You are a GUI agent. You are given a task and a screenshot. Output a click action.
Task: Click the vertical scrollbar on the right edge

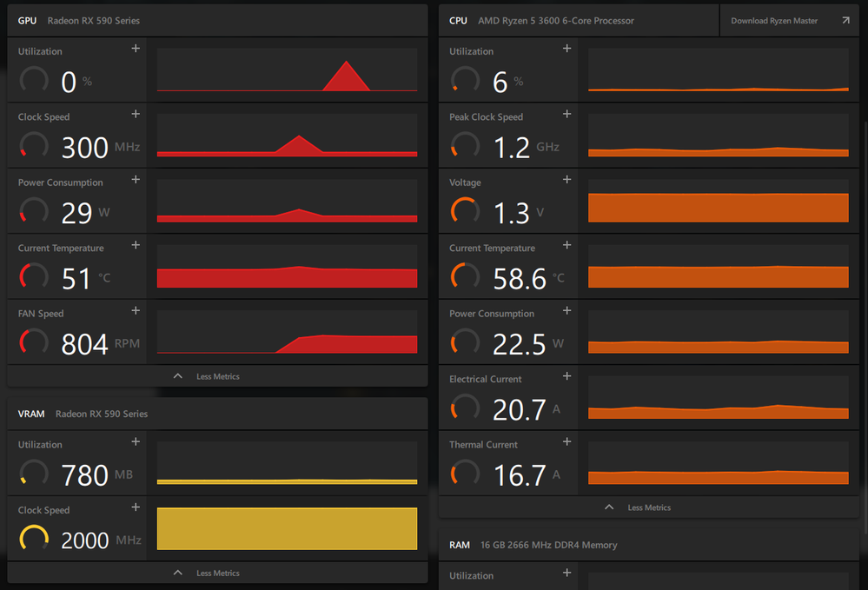865,327
